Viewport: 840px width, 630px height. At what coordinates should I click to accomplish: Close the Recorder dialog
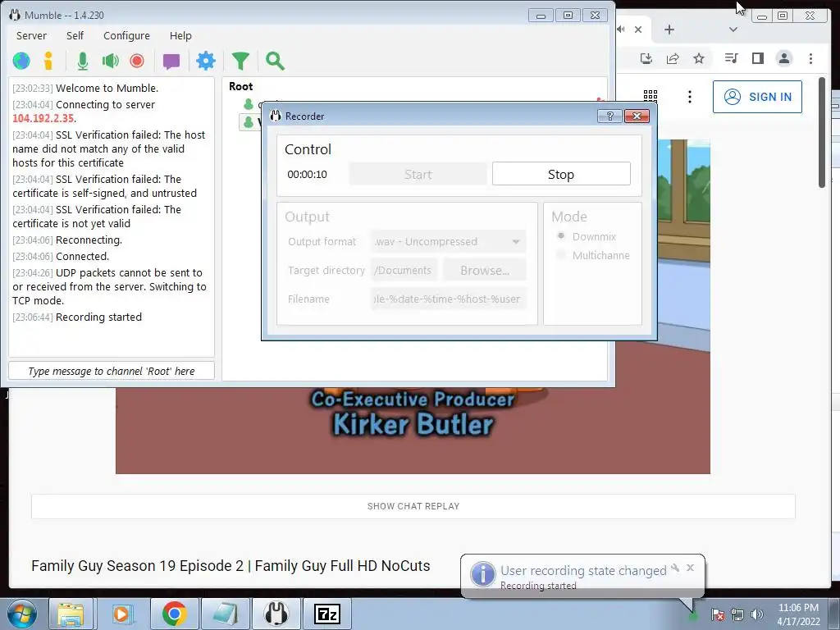637,116
